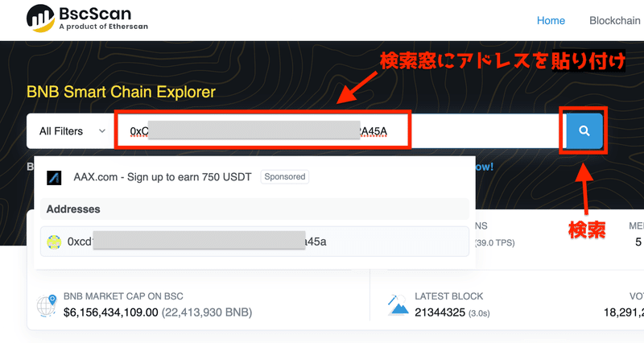Open the All Filters dropdown

click(71, 131)
